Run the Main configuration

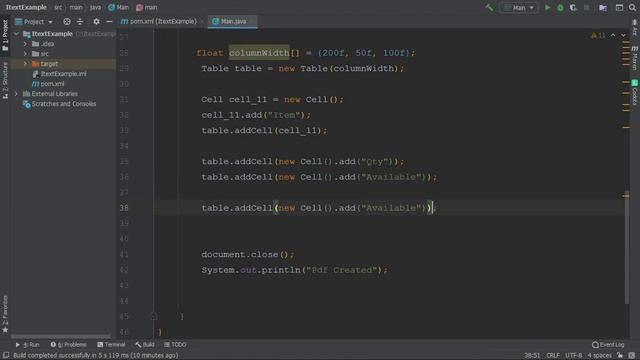tap(547, 7)
